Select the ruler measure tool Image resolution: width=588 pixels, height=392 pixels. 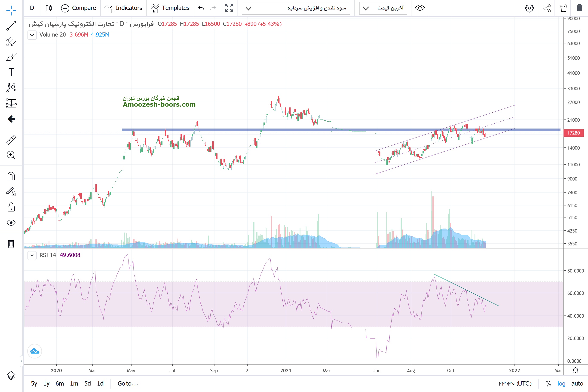coord(11,140)
